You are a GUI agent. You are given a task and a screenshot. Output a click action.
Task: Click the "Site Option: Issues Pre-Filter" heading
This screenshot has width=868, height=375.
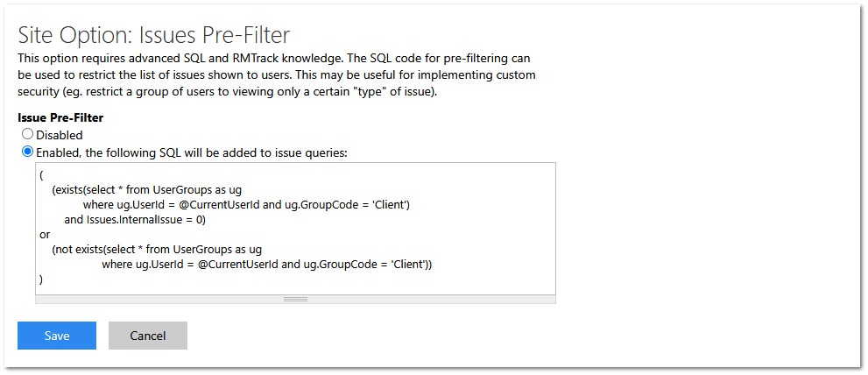point(154,34)
